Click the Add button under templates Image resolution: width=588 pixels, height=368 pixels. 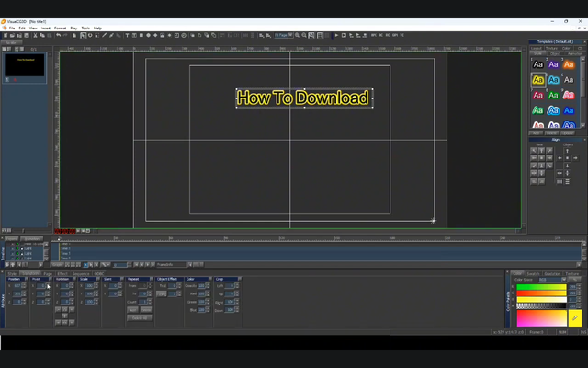pos(536,133)
